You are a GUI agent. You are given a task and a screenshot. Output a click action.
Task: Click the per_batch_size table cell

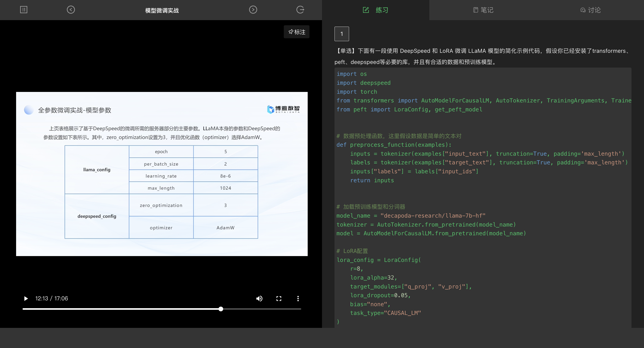pos(161,164)
